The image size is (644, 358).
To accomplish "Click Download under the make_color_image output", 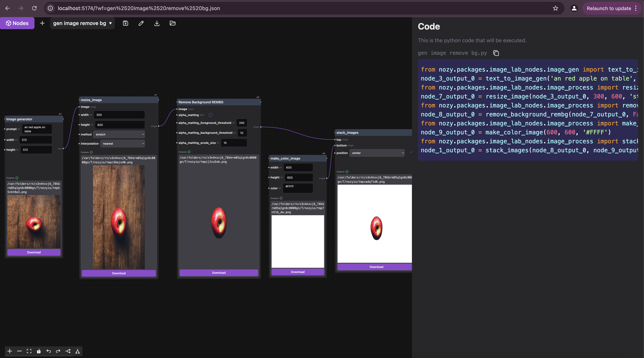I will pyautogui.click(x=298, y=272).
